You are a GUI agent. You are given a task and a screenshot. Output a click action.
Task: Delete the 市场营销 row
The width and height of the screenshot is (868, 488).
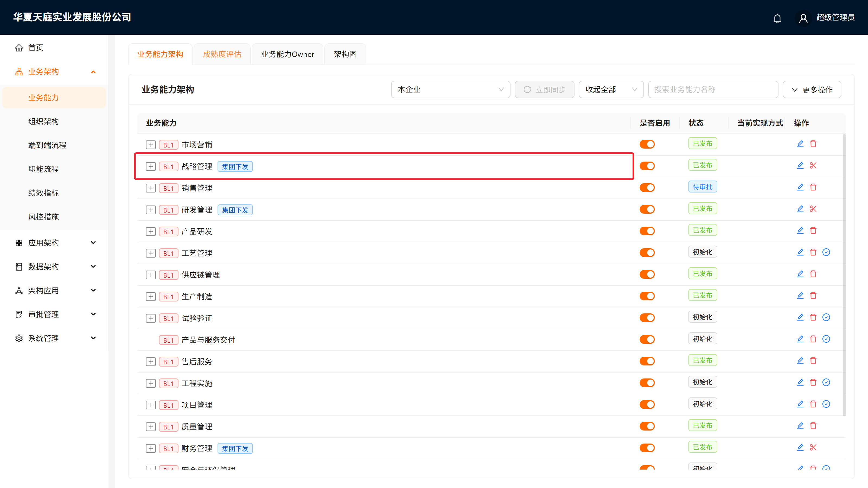tap(813, 144)
